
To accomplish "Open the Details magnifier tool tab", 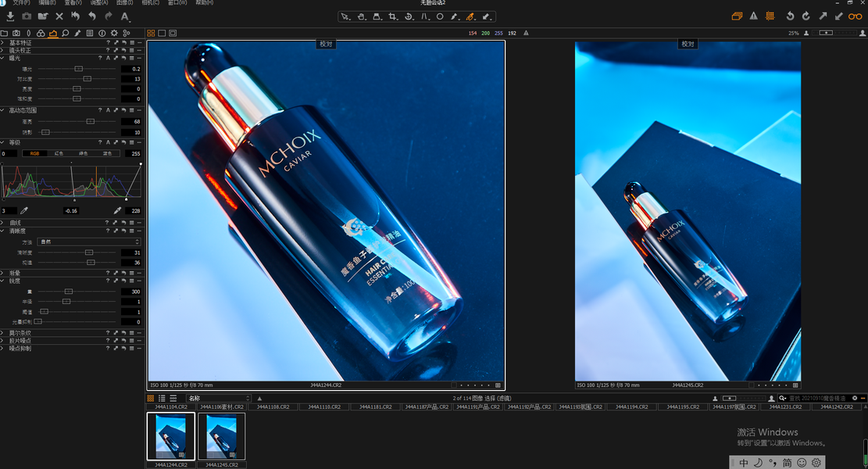I will [66, 34].
